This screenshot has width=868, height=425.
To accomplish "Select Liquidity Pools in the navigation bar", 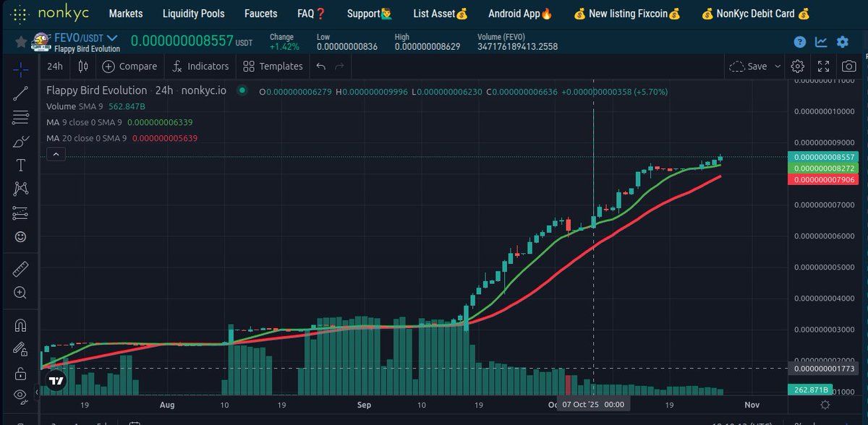I will [193, 13].
